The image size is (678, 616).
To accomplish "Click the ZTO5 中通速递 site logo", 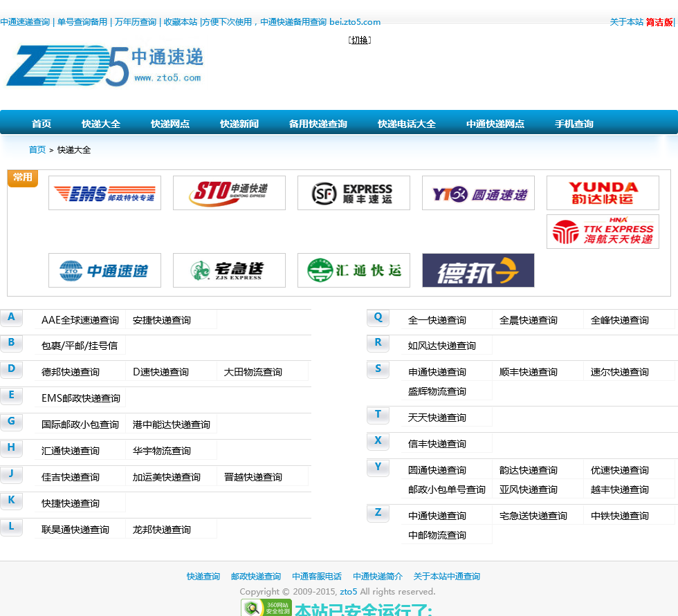I will point(105,66).
